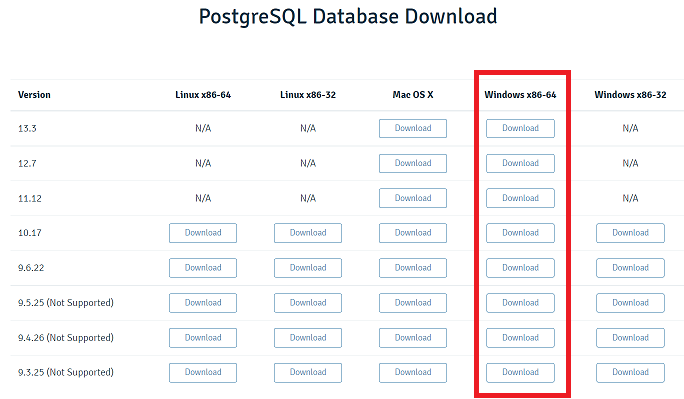684x399 pixels.
Task: Click the Windows x86-32 column header
Action: click(630, 95)
